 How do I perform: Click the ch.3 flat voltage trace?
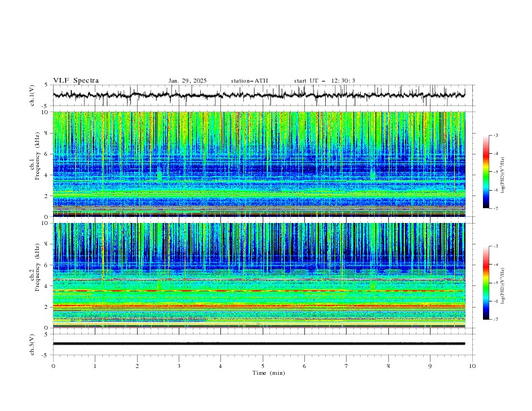pyautogui.click(x=259, y=344)
